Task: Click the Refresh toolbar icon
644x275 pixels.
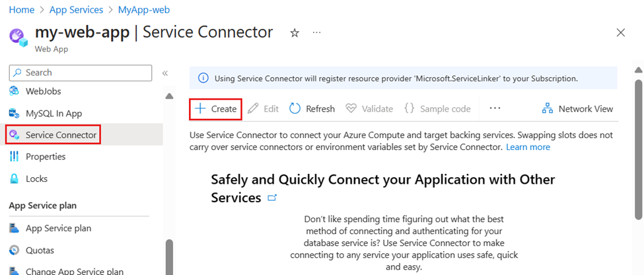Action: click(295, 108)
